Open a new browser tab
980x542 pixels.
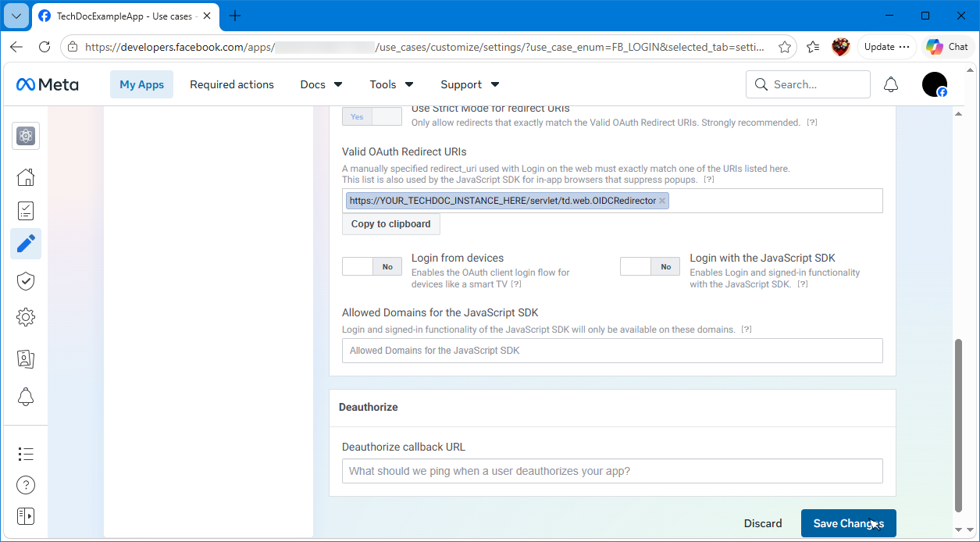tap(235, 16)
